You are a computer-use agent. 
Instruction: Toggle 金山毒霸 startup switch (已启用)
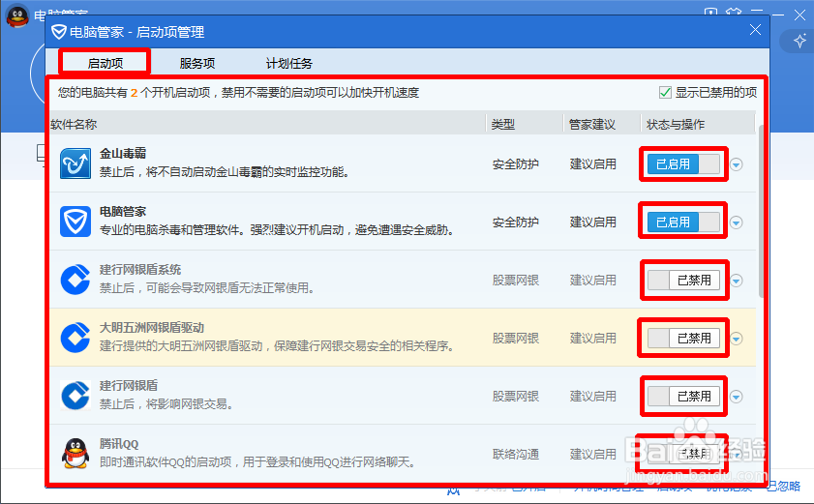click(x=683, y=164)
